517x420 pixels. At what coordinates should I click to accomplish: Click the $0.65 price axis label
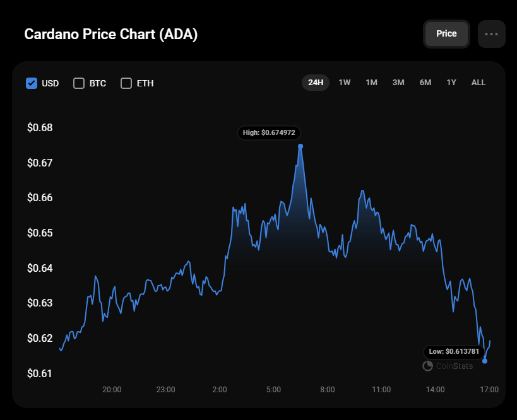pyautogui.click(x=40, y=233)
